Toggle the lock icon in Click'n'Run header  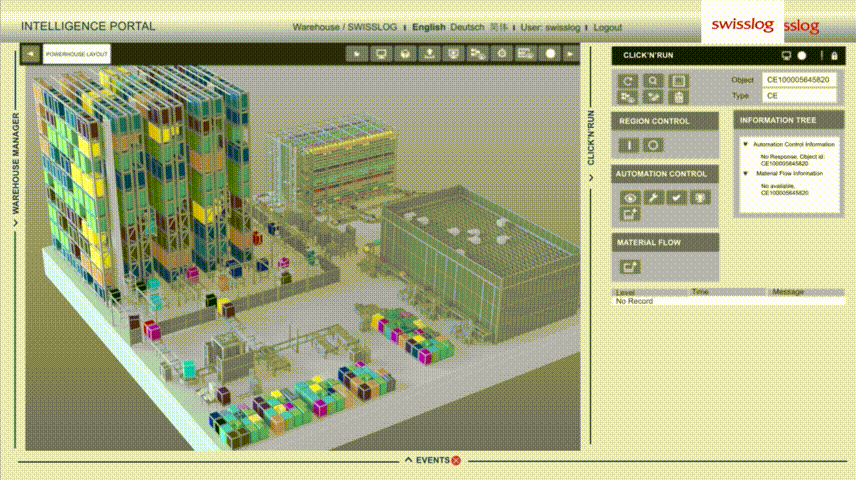[x=834, y=55]
